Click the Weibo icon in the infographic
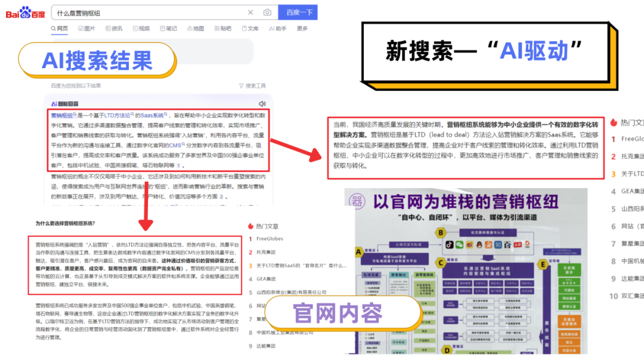644x363 pixels. (x=469, y=245)
